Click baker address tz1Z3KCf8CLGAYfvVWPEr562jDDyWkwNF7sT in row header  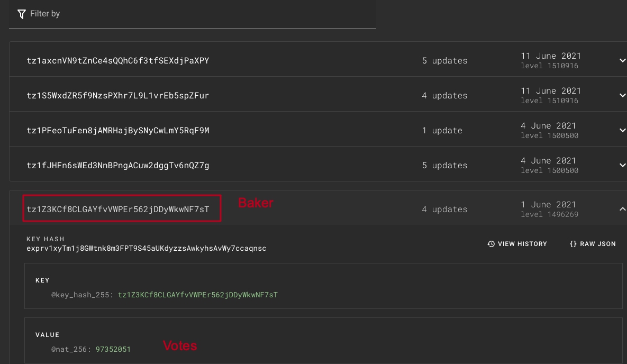tap(118, 209)
